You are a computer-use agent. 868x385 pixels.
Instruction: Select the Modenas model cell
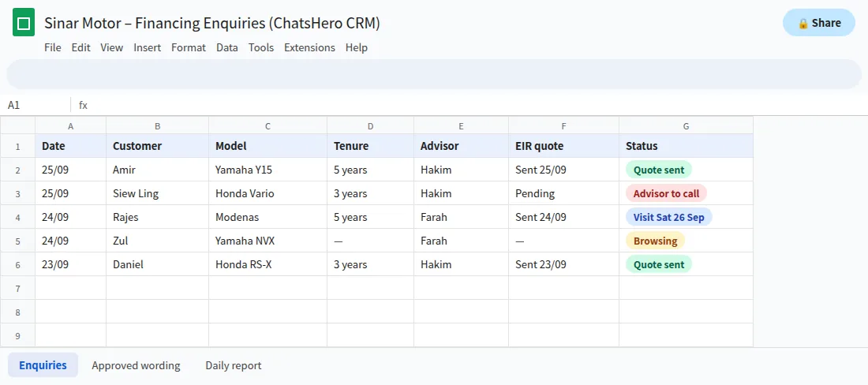click(268, 217)
